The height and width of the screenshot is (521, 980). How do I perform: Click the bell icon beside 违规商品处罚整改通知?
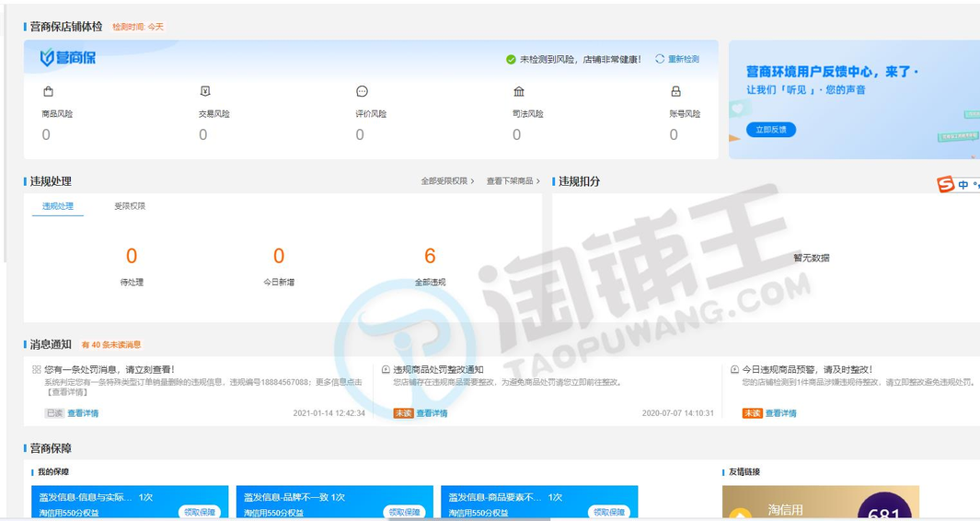(x=386, y=370)
